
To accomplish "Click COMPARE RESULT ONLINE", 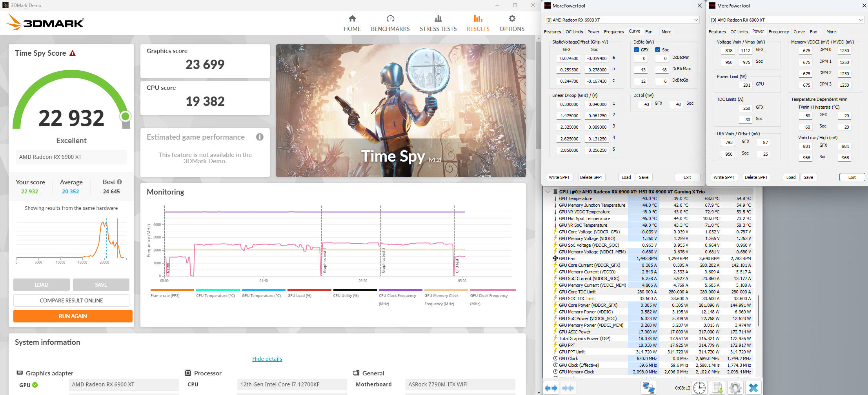I will click(x=71, y=300).
